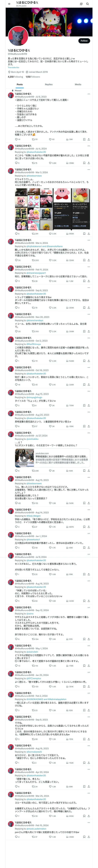The width and height of the screenshot is (98, 868).
Task: Open more options on pinned post
Action: tap(89, 94)
